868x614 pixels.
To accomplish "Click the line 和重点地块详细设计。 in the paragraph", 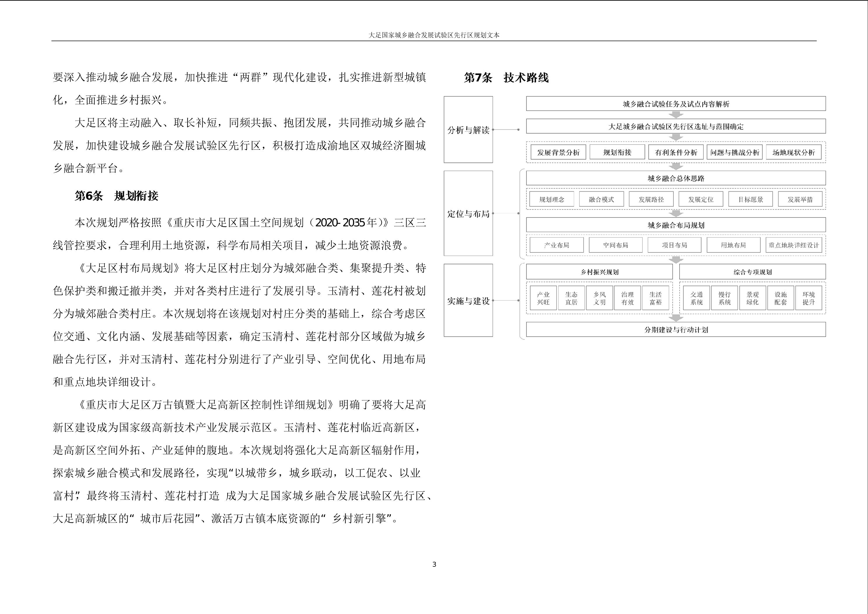I will point(106,382).
